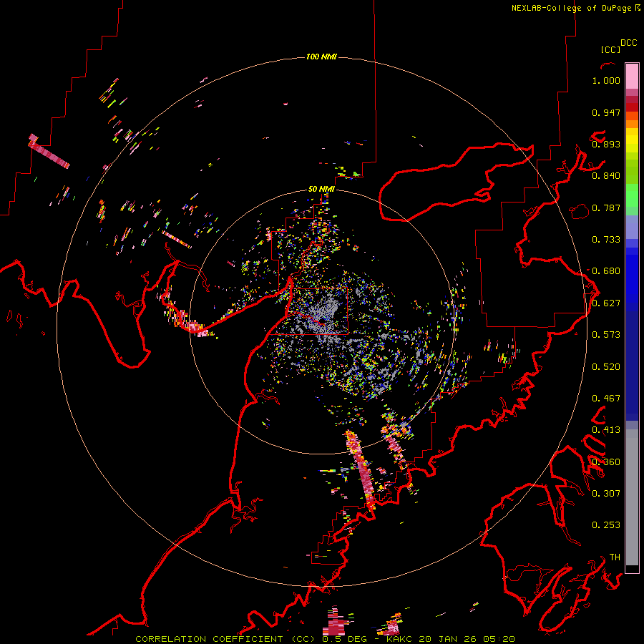Click the pink top color bar segment
Viewport: 644px width, 644px height.
pos(632,76)
